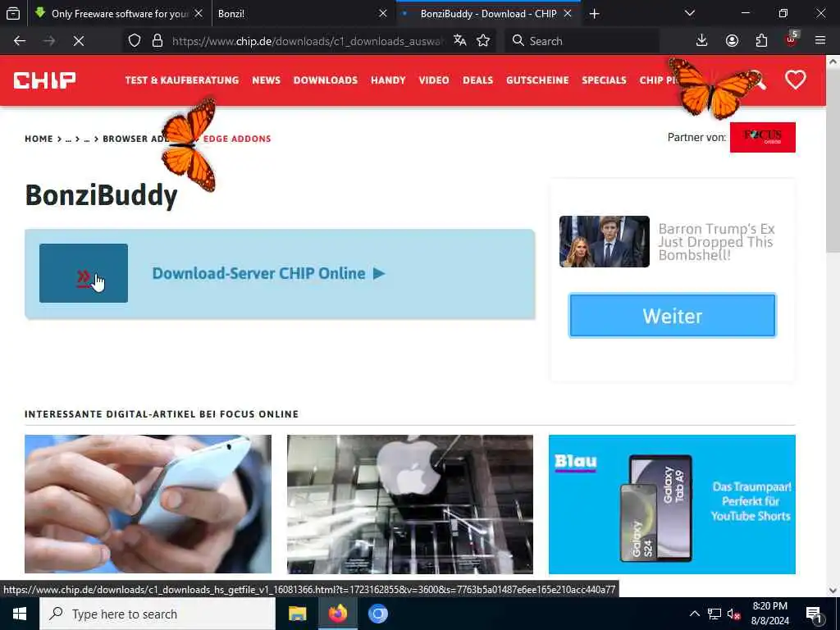Open the NEWS menu item

click(267, 80)
